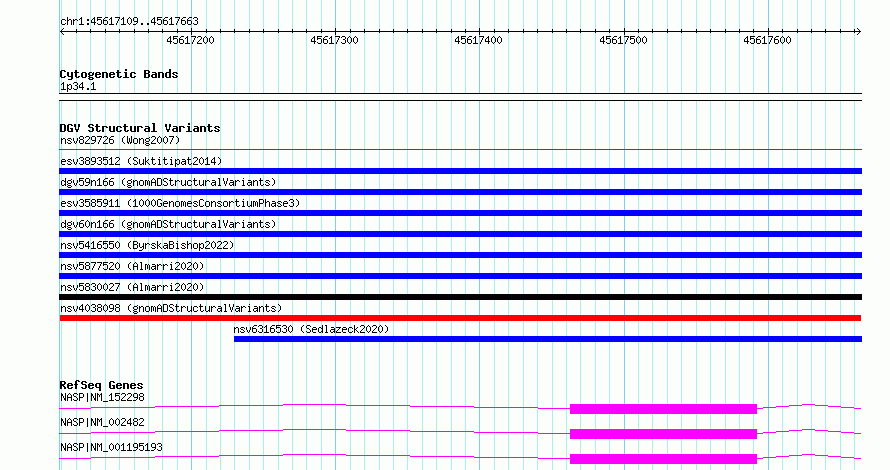Open transcript NASP|NM_001195193 label
Image resolution: width=890 pixels, height=470 pixels.
coord(111,447)
